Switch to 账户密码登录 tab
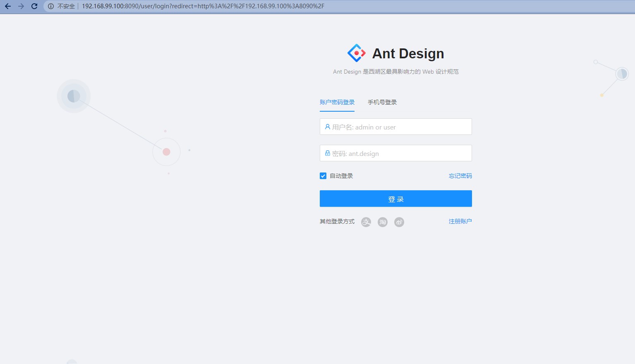635x364 pixels. 337,102
